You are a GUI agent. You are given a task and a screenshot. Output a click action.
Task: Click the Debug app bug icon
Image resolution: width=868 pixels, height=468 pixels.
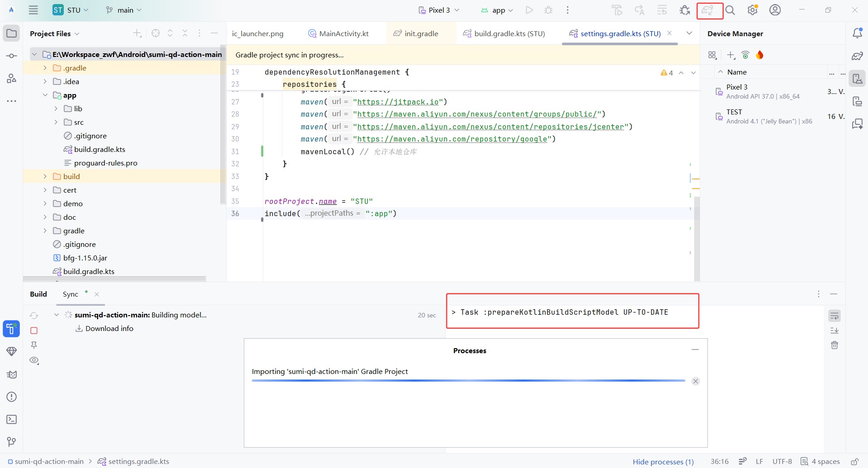tap(549, 10)
